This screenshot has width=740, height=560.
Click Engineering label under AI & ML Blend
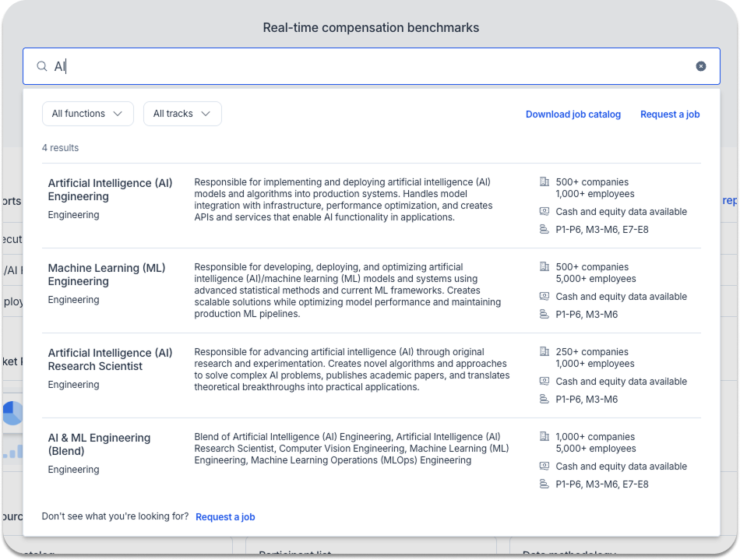(x=74, y=470)
